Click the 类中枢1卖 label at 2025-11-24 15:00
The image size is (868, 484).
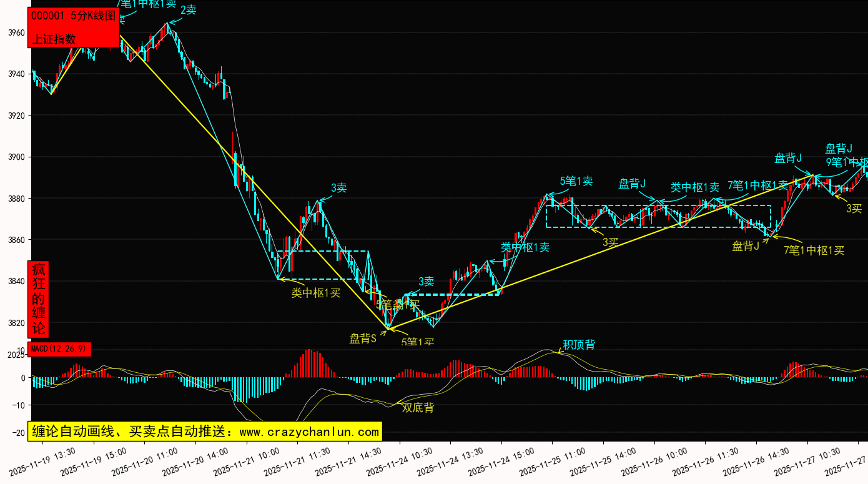click(x=525, y=247)
